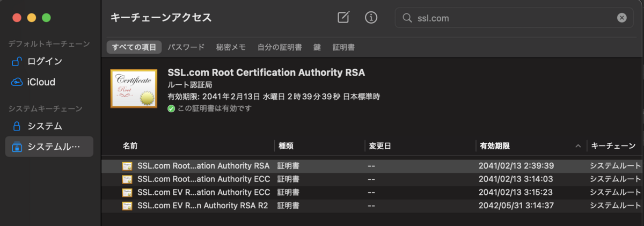
Task: Click the ルート認証局 label in details
Action: click(189, 86)
